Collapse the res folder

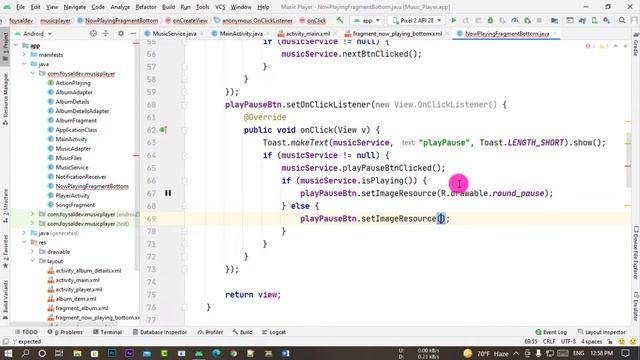point(24,242)
